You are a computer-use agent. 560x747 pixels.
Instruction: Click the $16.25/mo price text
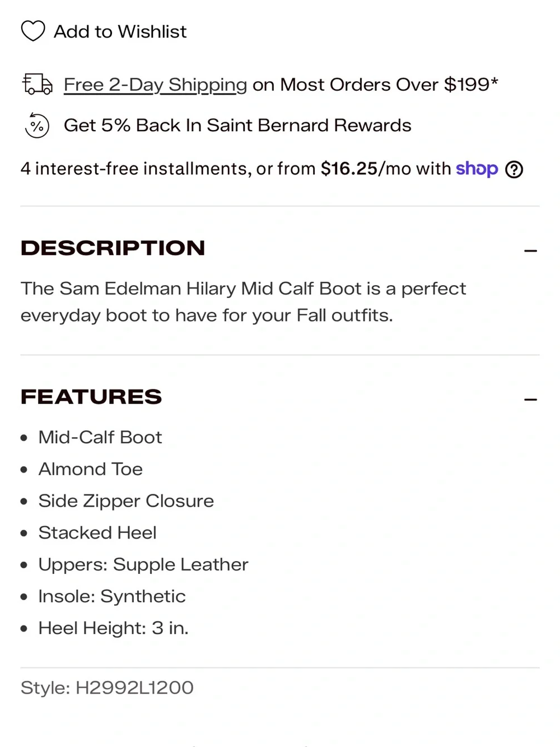click(x=366, y=169)
